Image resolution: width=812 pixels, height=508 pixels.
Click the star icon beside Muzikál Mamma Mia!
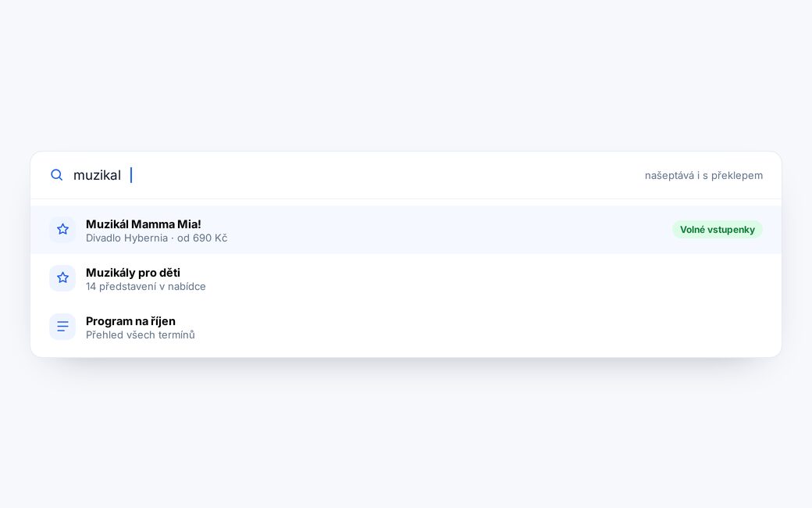(62, 230)
